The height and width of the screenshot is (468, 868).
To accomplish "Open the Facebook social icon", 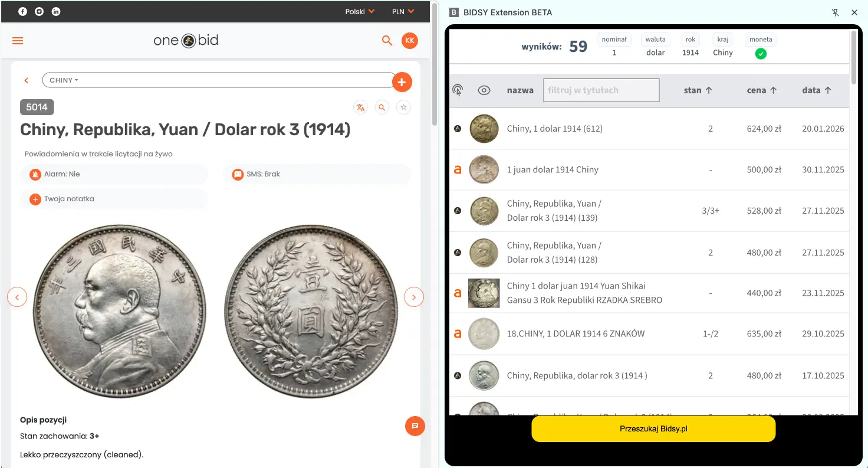I will pos(22,11).
